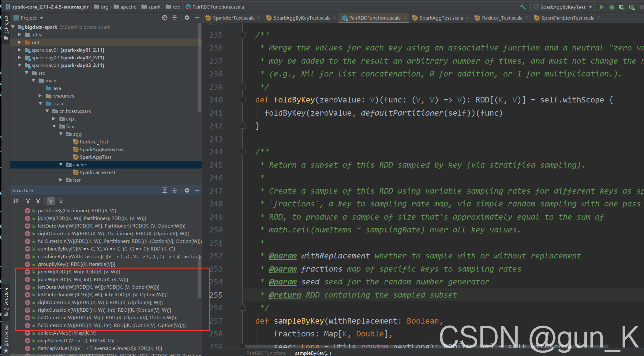The image size is (644, 356).
Task: Open the 2: Favorites tool window stripe
Action: pos(6,338)
